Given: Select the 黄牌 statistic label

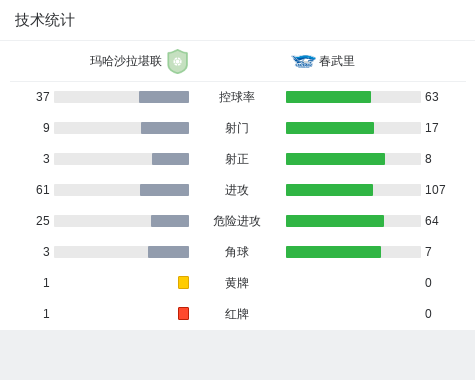Looking at the screenshot, I should pyautogui.click(x=237, y=283).
